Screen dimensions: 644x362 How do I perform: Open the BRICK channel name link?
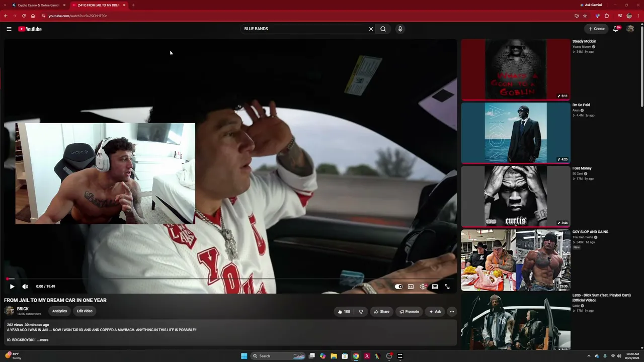click(23, 309)
